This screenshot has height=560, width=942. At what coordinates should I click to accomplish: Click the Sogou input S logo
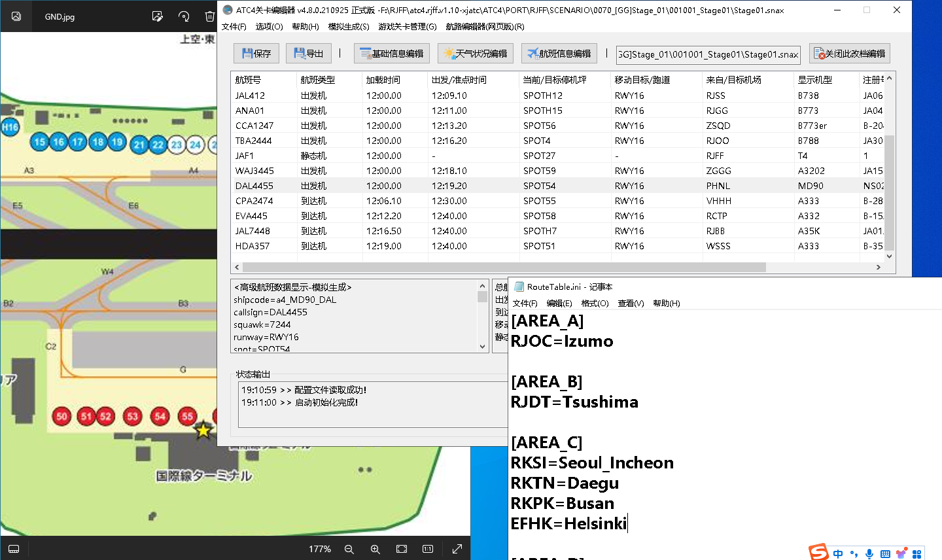pos(818,552)
